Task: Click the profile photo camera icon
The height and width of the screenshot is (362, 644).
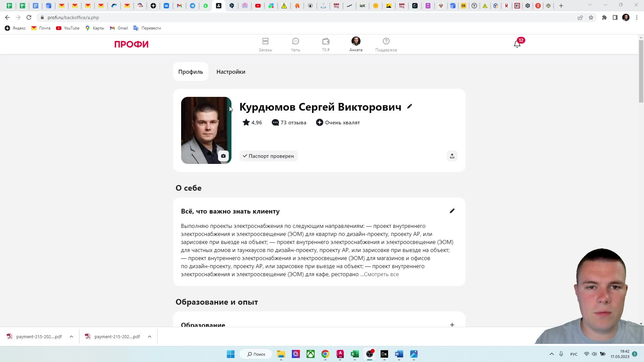Action: 223,156
